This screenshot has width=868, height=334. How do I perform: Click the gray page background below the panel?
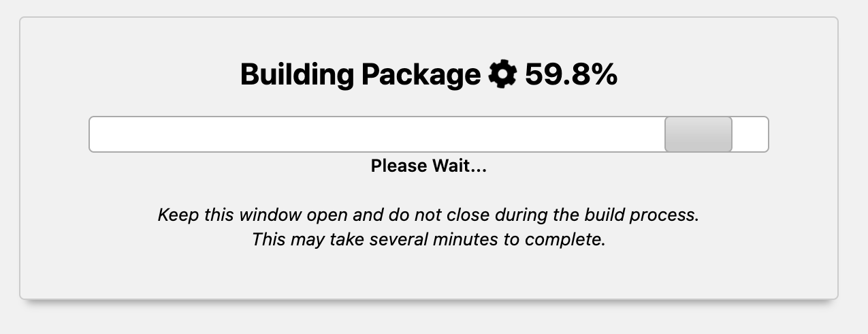429,319
